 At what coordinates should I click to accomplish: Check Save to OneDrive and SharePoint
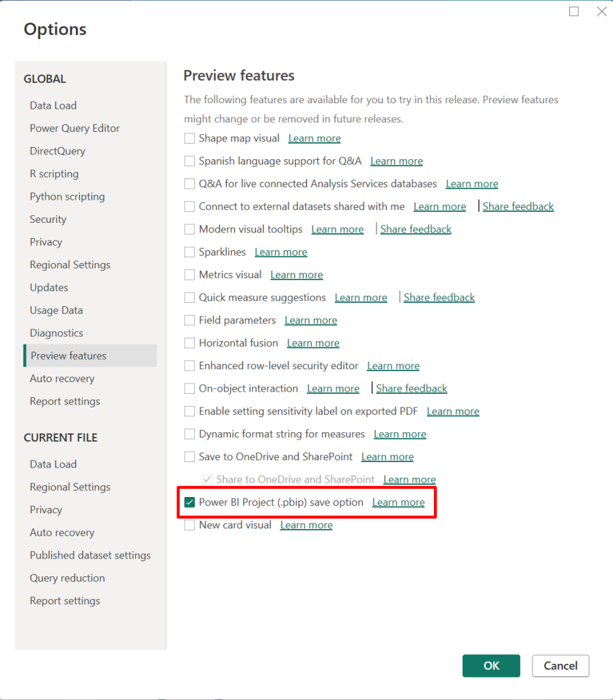tap(189, 457)
